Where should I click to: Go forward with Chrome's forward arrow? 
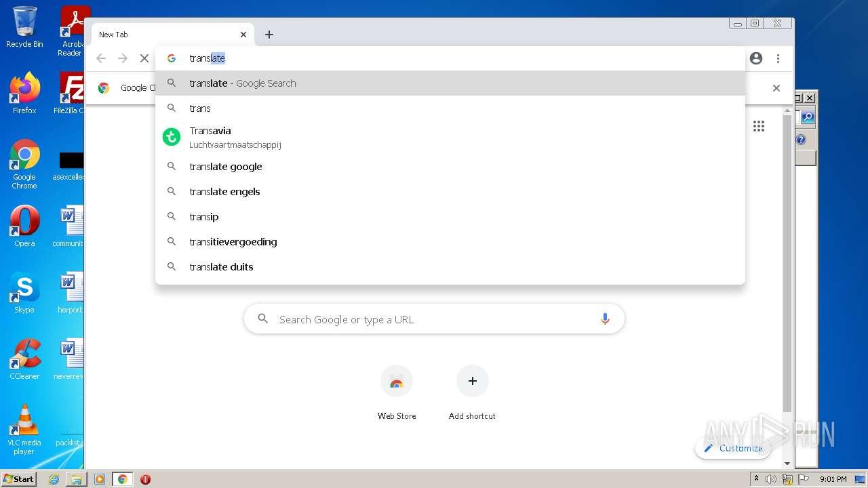coord(123,58)
